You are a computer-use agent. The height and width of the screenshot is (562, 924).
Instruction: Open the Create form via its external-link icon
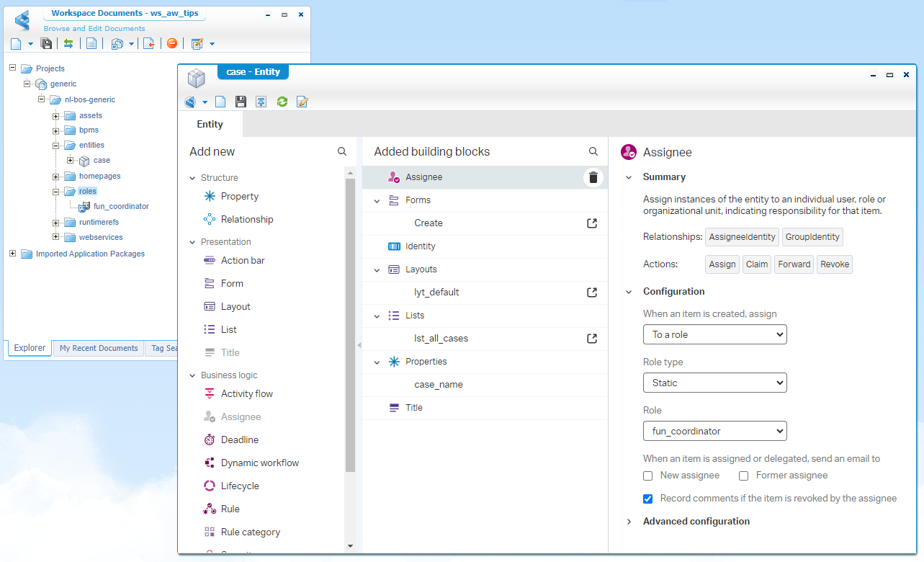coord(592,223)
